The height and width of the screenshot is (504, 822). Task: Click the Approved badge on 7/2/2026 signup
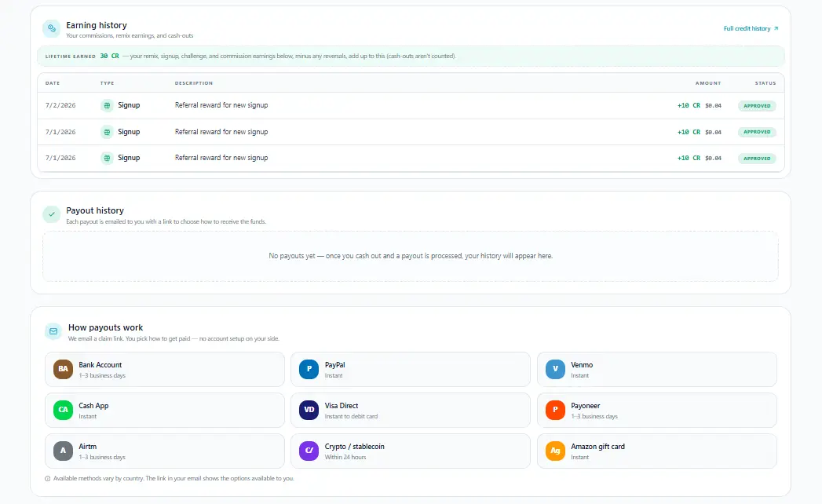point(757,105)
